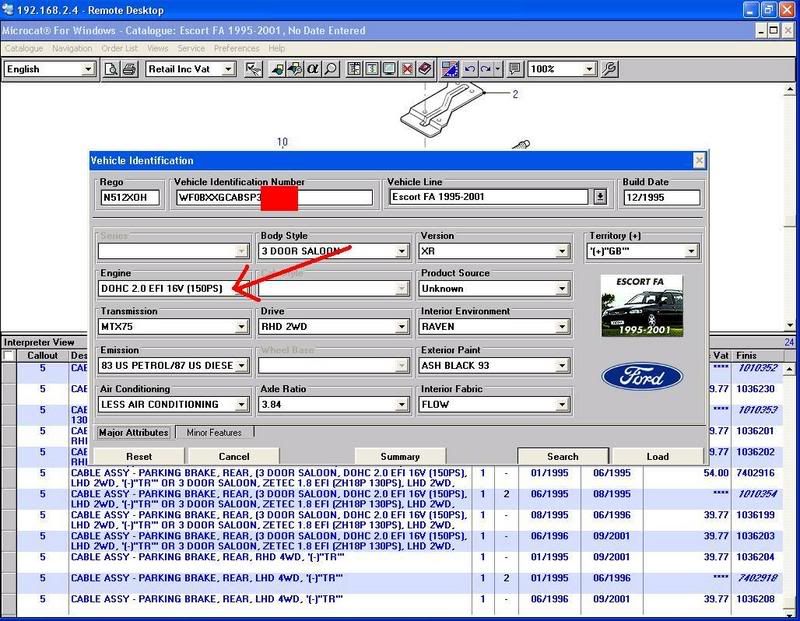Expand the Territory dropdown
This screenshot has height=621, width=800.
[x=691, y=251]
